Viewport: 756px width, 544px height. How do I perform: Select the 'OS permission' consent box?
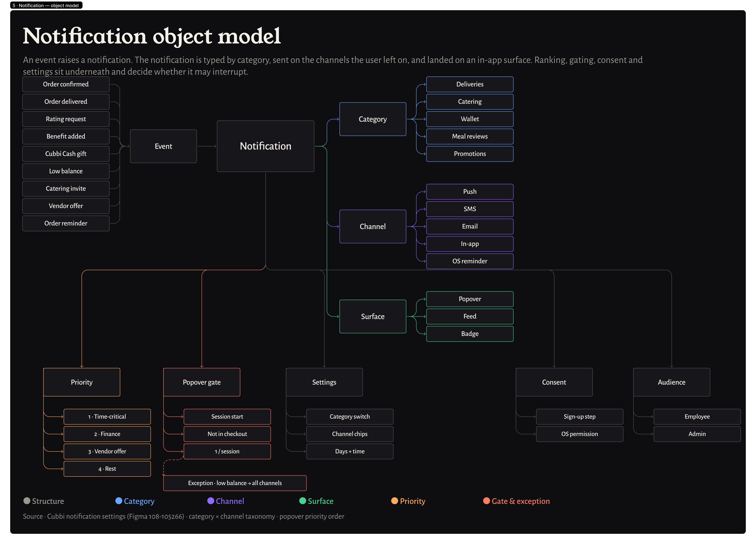(x=579, y=434)
